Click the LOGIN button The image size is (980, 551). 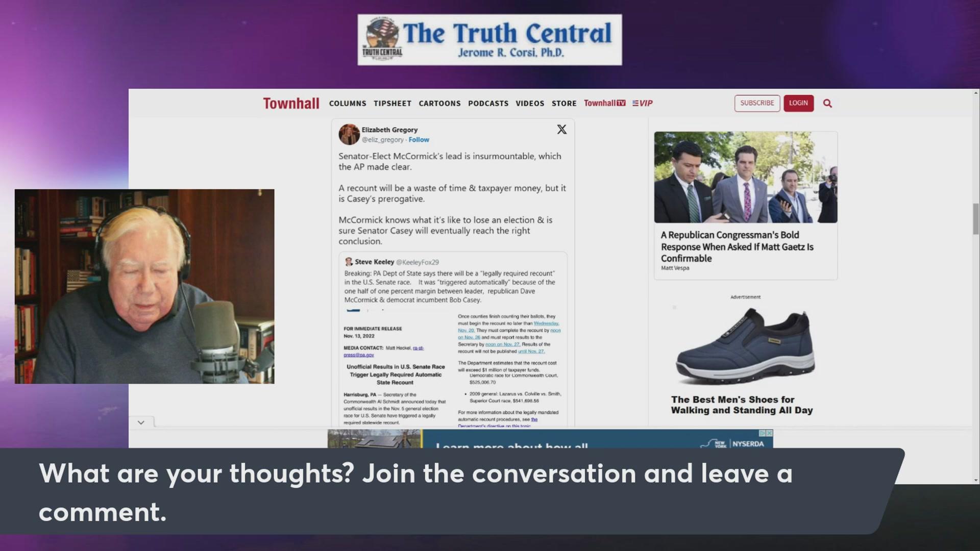click(798, 103)
